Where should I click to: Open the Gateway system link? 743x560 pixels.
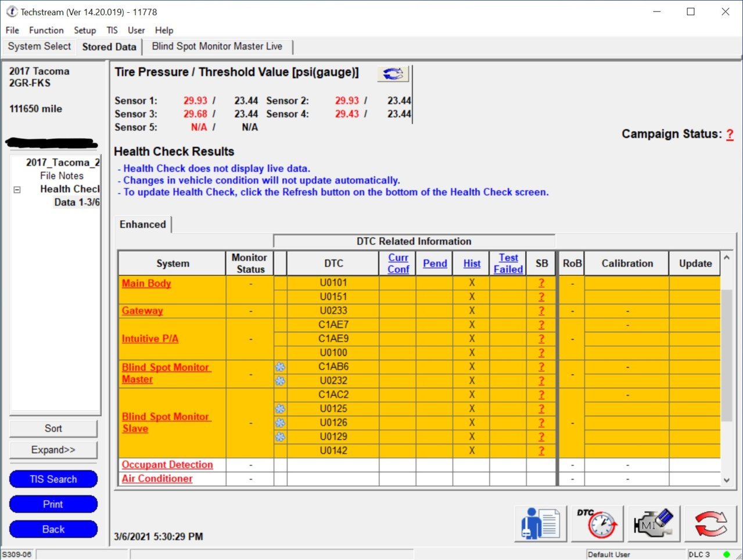[142, 311]
